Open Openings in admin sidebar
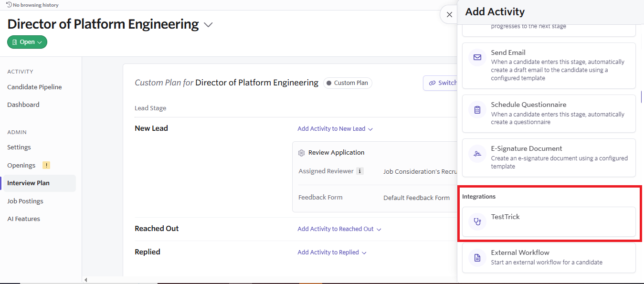Screen dimensions: 644x284 21,165
